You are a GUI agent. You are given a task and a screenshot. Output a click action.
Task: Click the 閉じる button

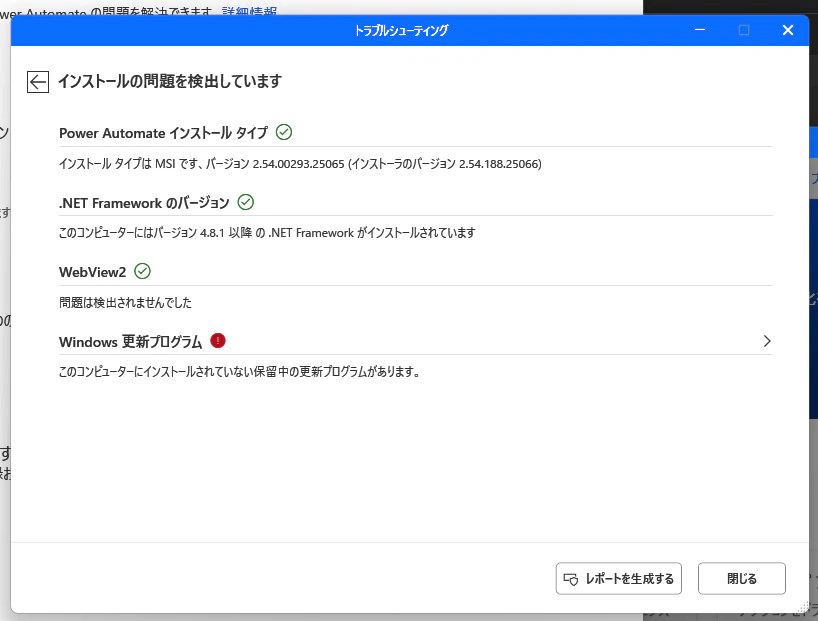[x=742, y=578]
